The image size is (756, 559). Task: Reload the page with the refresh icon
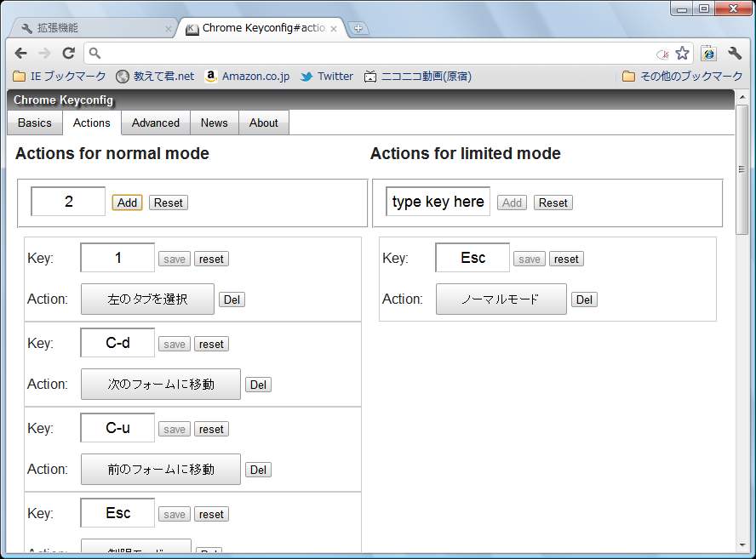[68, 53]
